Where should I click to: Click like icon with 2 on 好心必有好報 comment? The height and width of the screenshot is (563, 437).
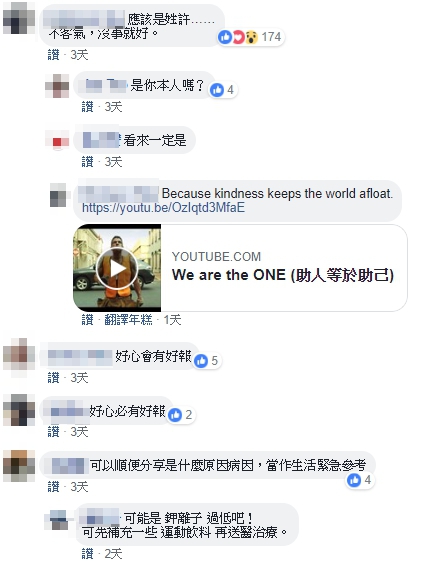pyautogui.click(x=175, y=415)
